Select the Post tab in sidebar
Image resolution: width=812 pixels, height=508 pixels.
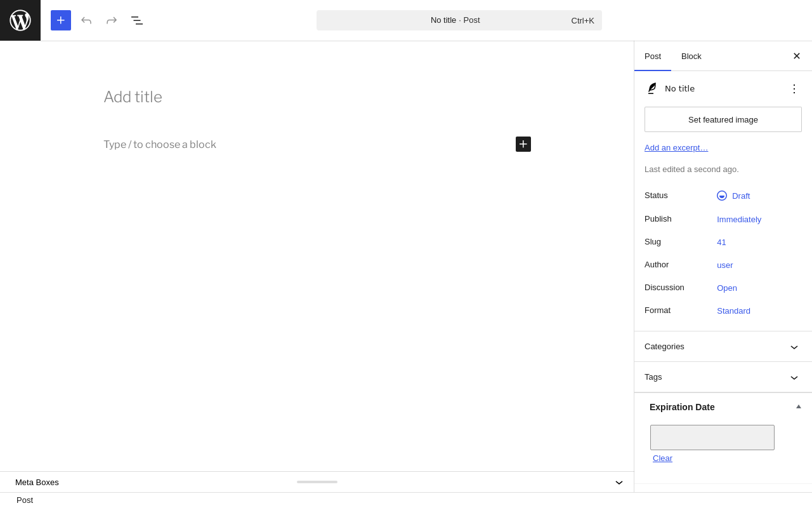tap(653, 56)
